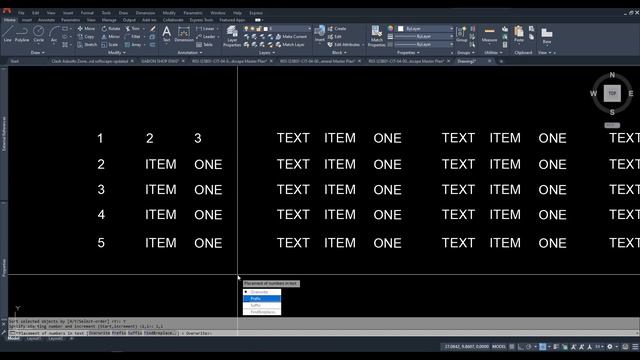Viewport: 640px width, 360px height.
Task: Click the AutoCAD application logo button
Action: tap(6, 11)
